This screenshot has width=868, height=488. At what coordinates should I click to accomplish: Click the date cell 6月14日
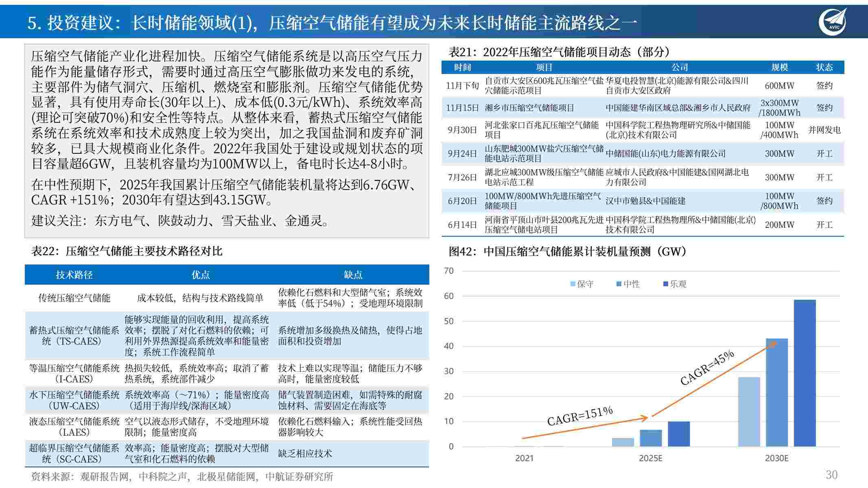(462, 224)
